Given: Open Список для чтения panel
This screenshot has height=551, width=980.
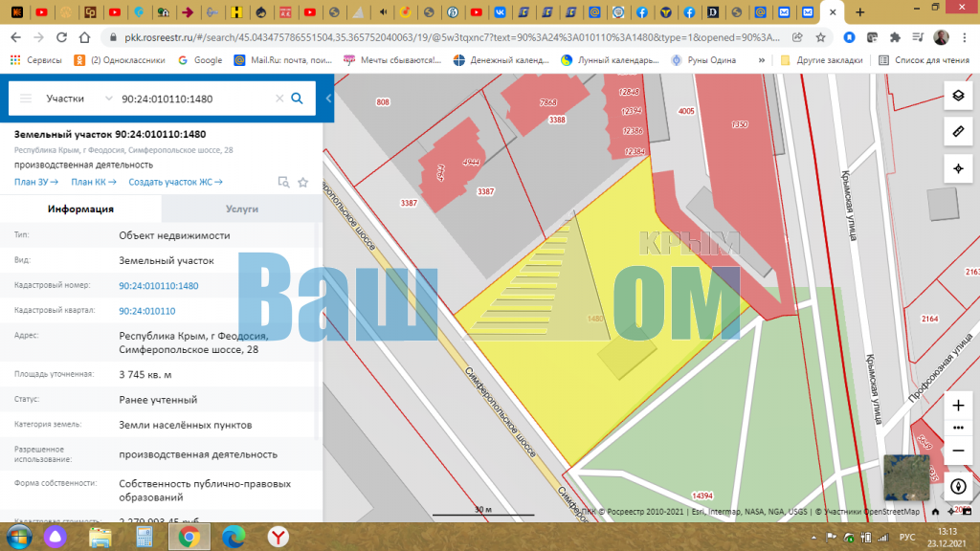Looking at the screenshot, I should point(924,60).
